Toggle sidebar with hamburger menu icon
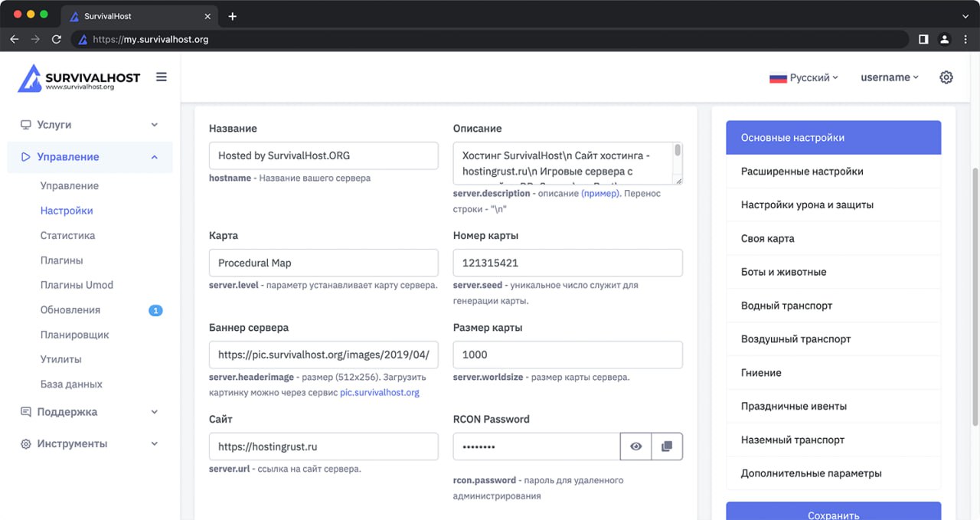This screenshot has width=980, height=520. point(162,77)
